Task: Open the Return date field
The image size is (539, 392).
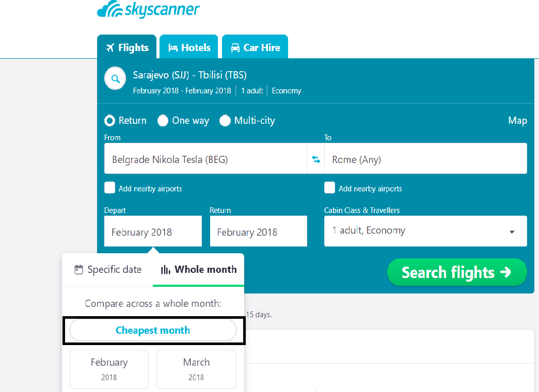Action: point(259,231)
